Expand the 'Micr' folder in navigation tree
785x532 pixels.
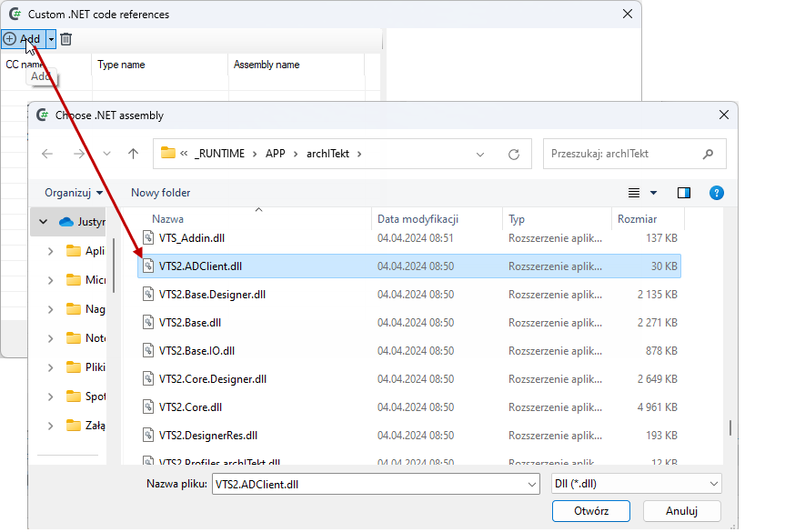pos(51,280)
